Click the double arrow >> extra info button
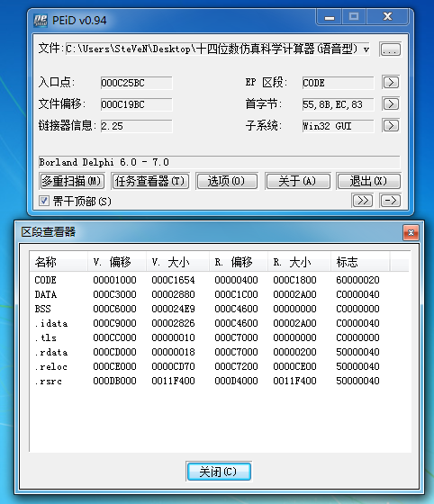Image resolution: width=434 pixels, height=504 pixels. coord(362,201)
